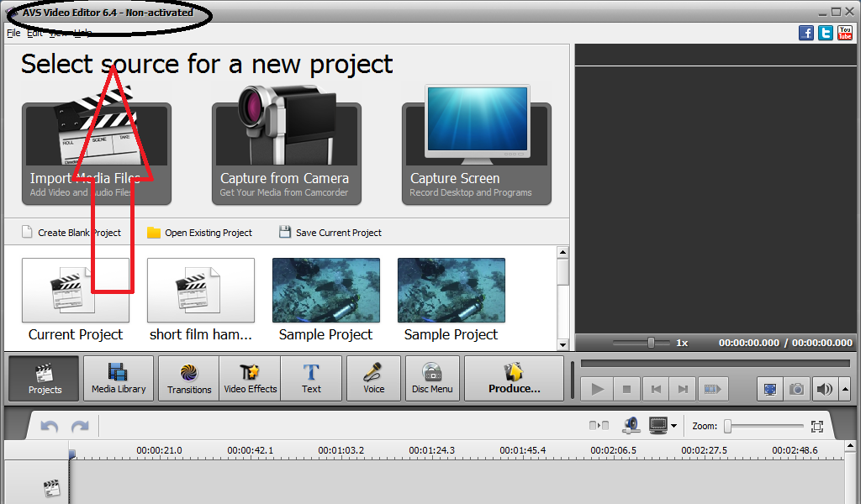Screen dimensions: 866x504
Task: Open Existing Project
Action: (200, 233)
